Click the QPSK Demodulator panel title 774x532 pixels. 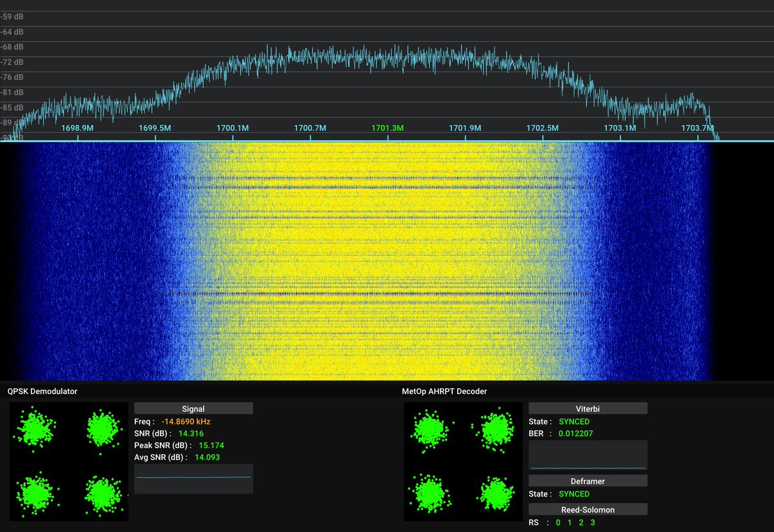pyautogui.click(x=42, y=391)
